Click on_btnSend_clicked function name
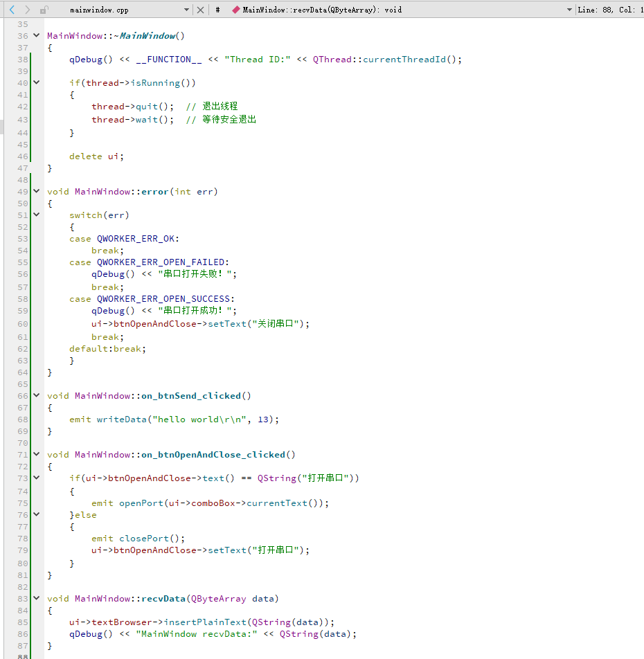 [x=191, y=396]
